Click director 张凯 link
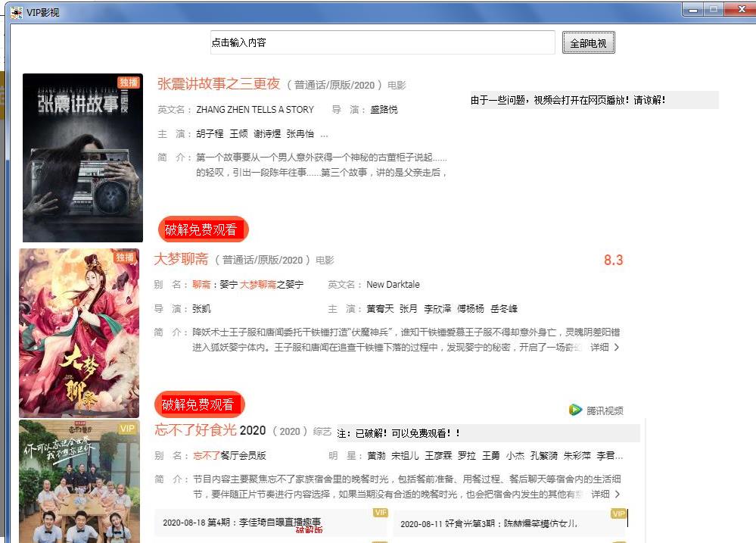Screen dimensions: 756x543 pyautogui.click(x=201, y=308)
